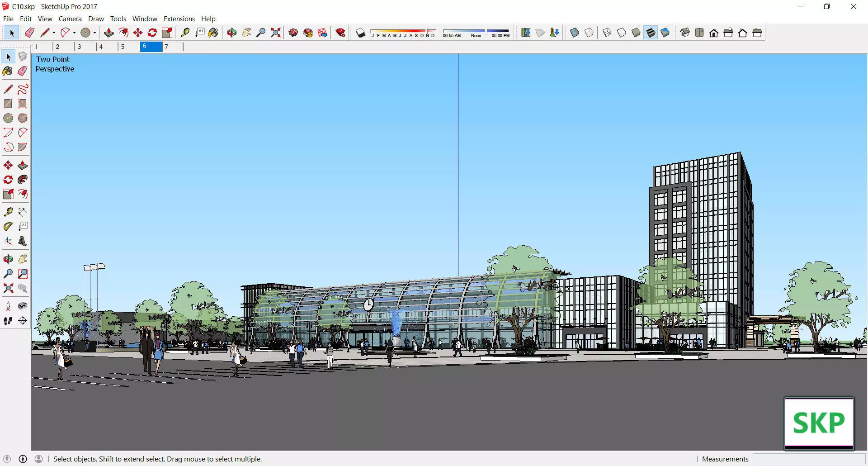Open the Extensions menu

tap(179, 19)
